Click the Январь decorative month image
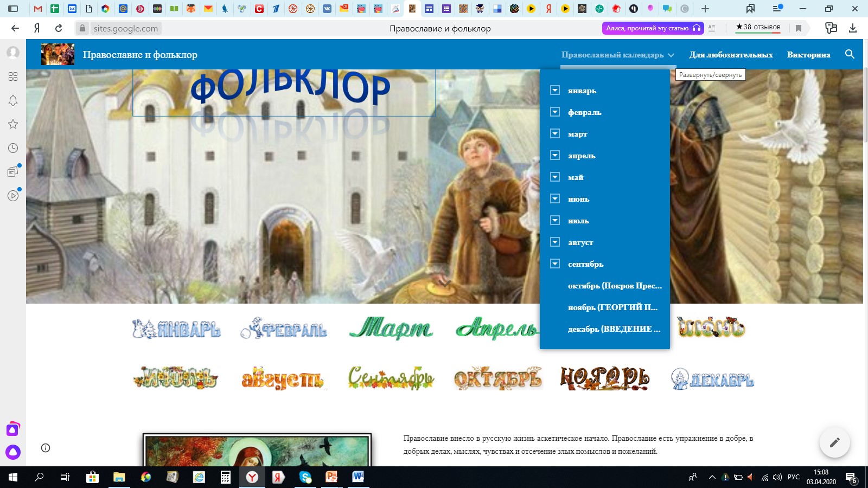 point(176,329)
